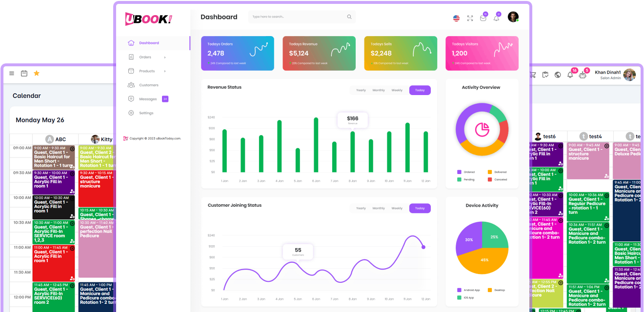Image resolution: width=644 pixels, height=312 pixels.
Task: Click the search magnifier icon
Action: (x=349, y=17)
